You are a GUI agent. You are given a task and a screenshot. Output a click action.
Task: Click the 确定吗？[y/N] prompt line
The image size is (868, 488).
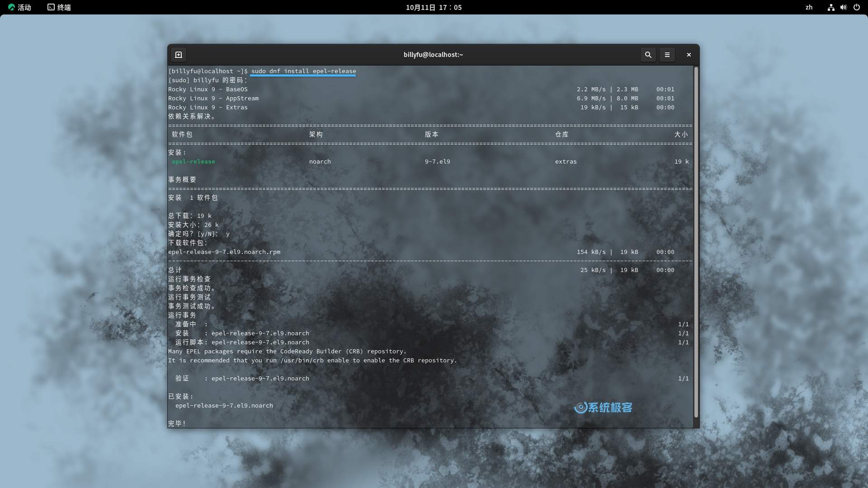pyautogui.click(x=199, y=234)
